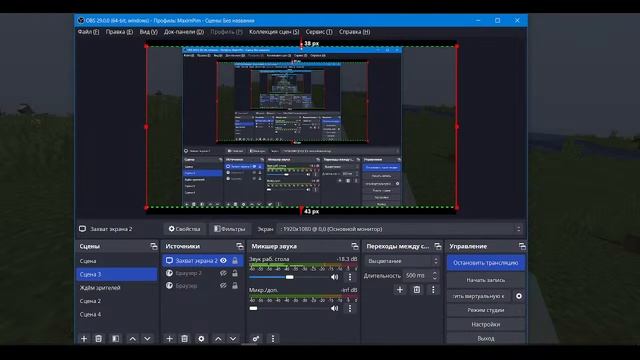Select scene Сцена 2

117,301
